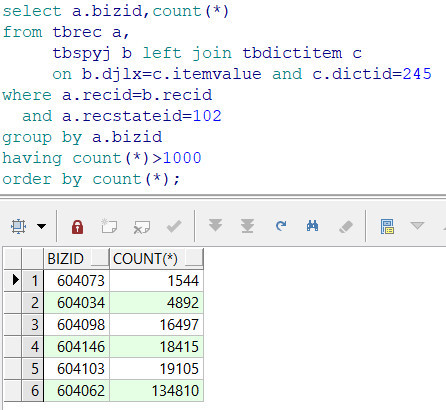Image resolution: width=446 pixels, height=410 pixels.
Task: Toggle the single record view icon
Action: (x=387, y=226)
